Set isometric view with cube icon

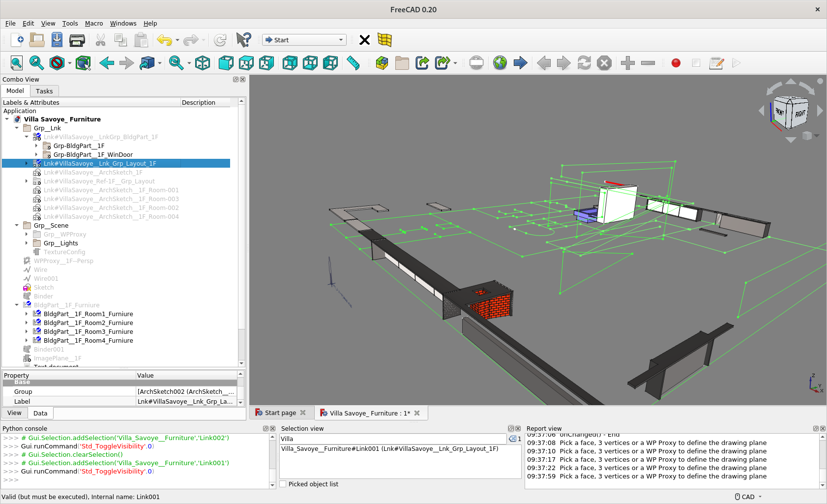[x=203, y=63]
